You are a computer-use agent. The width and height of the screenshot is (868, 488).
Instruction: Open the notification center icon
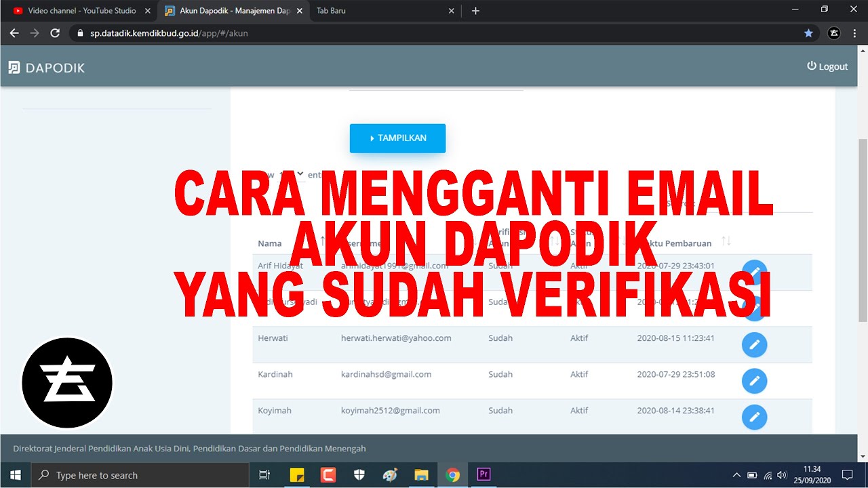[x=847, y=475]
